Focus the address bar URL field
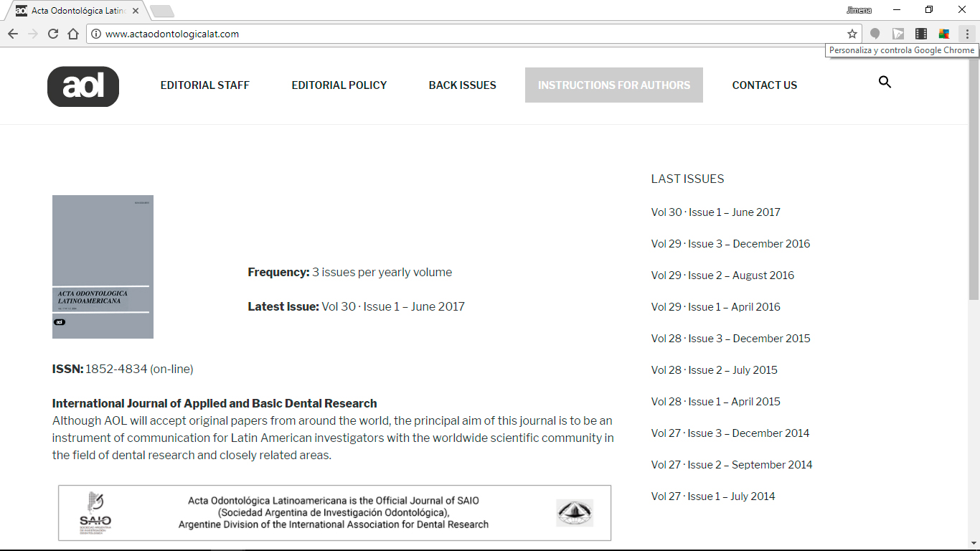The width and height of the screenshot is (980, 551). pos(473,34)
